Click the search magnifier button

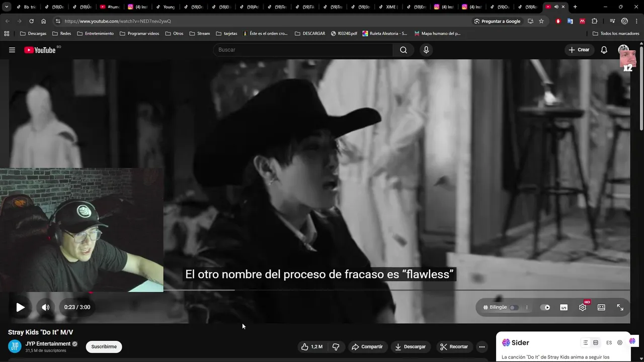[404, 50]
